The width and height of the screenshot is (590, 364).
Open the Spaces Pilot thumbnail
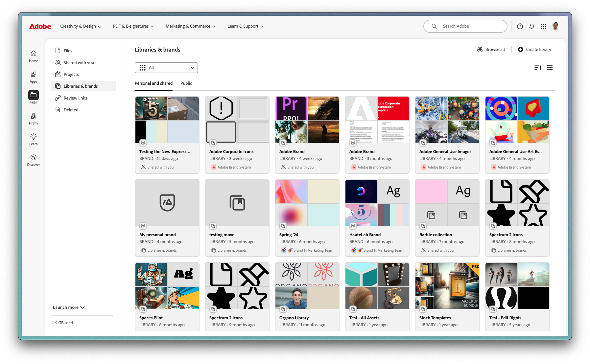pyautogui.click(x=167, y=286)
